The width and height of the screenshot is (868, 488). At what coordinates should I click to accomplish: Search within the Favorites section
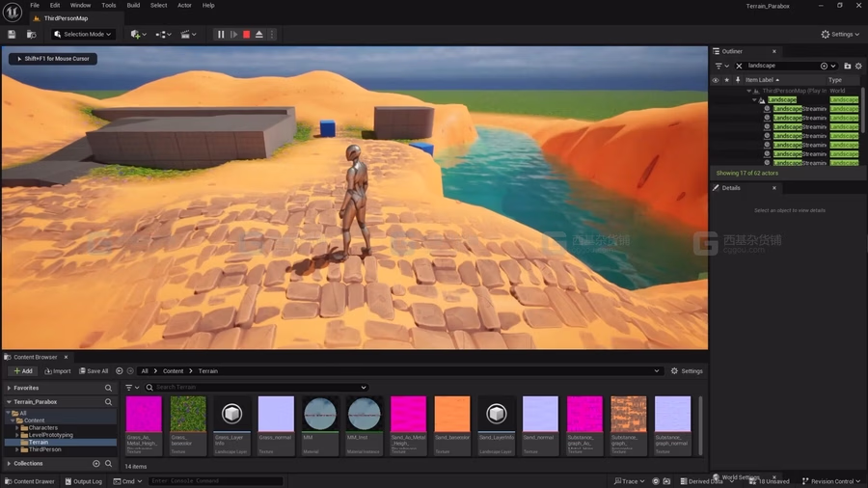[x=108, y=389]
